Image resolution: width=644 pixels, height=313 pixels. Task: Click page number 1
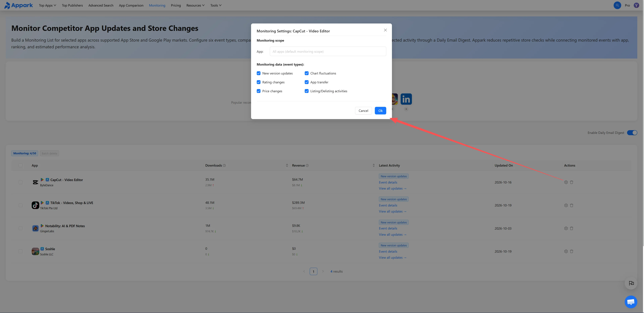point(313,272)
